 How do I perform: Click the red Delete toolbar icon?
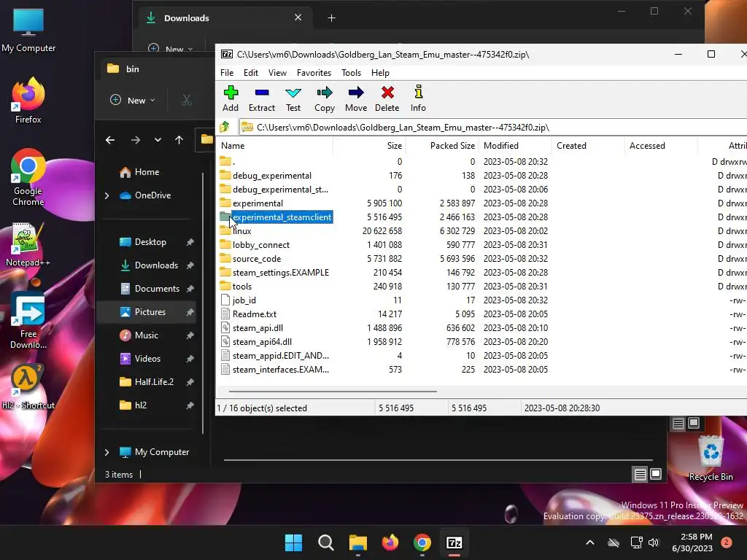[x=387, y=98]
